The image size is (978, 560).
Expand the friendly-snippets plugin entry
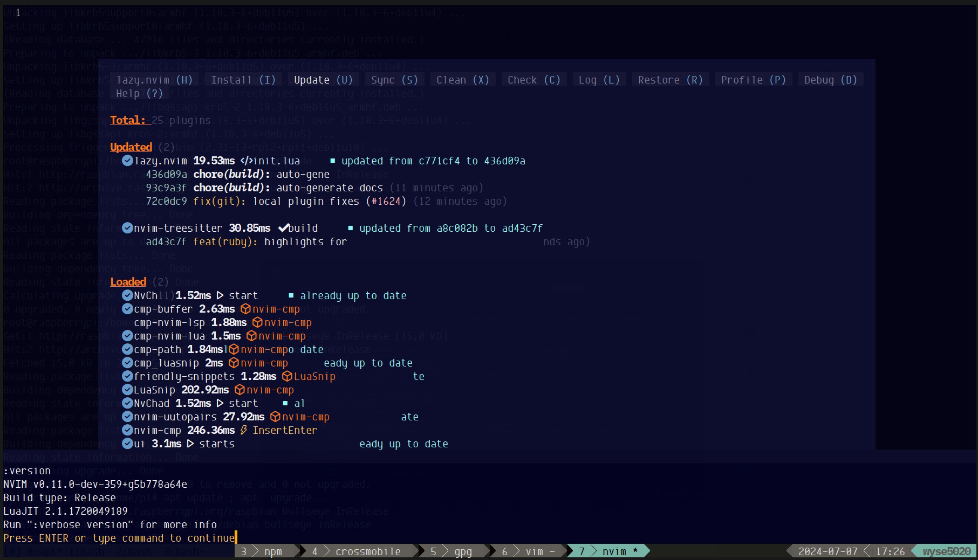point(184,376)
